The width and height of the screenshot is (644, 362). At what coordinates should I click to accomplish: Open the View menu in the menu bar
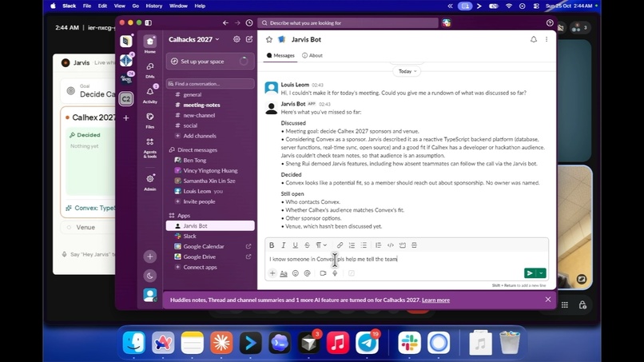(x=120, y=6)
